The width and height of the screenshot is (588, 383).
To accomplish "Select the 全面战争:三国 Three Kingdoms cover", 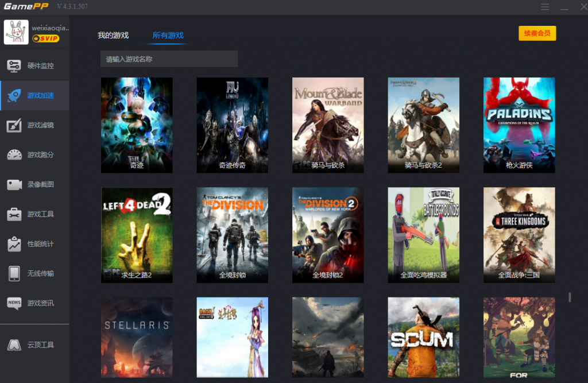I will click(x=519, y=235).
